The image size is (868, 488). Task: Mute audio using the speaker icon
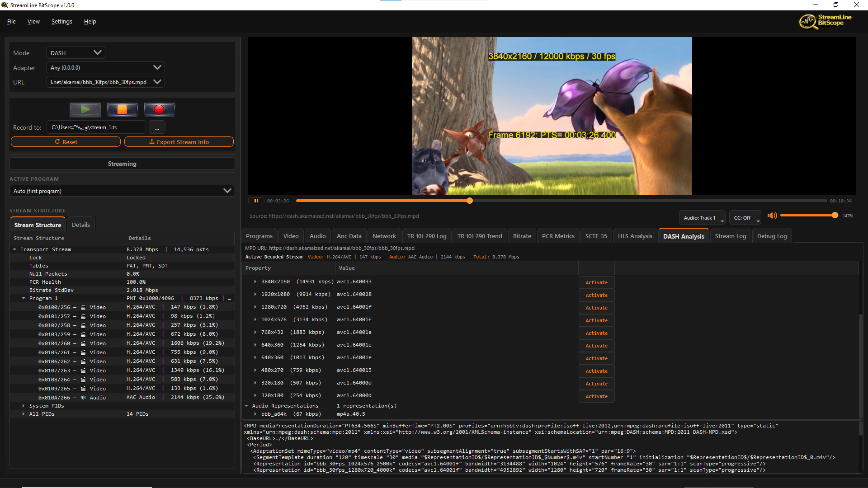pos(772,216)
